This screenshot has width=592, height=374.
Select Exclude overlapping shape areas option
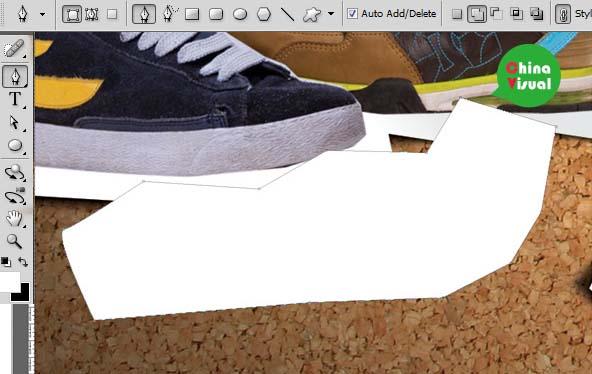pyautogui.click(x=536, y=14)
